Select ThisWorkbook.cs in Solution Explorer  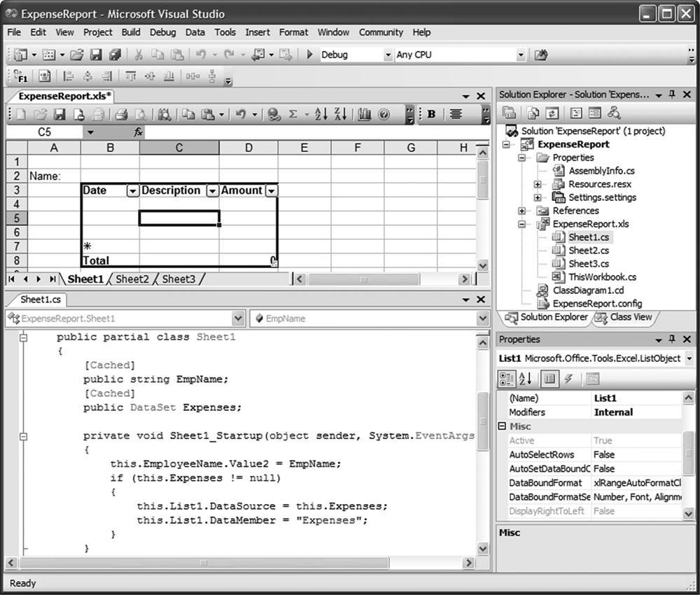tap(602, 276)
